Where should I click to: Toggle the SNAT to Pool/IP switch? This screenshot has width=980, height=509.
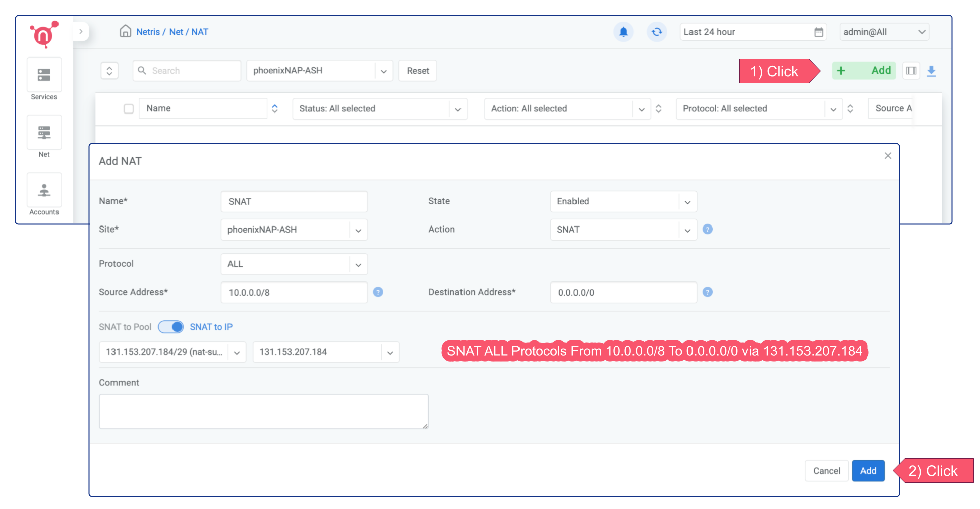pyautogui.click(x=171, y=327)
